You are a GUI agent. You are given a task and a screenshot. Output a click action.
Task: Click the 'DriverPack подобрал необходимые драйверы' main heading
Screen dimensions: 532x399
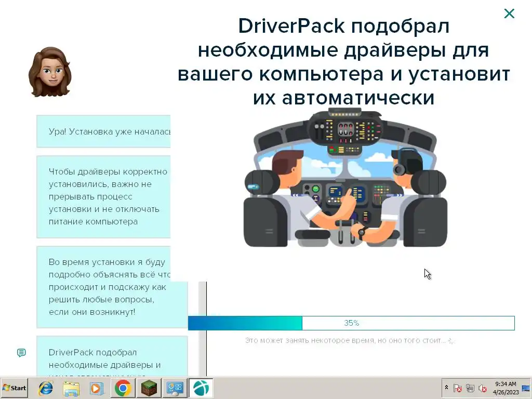(x=344, y=61)
